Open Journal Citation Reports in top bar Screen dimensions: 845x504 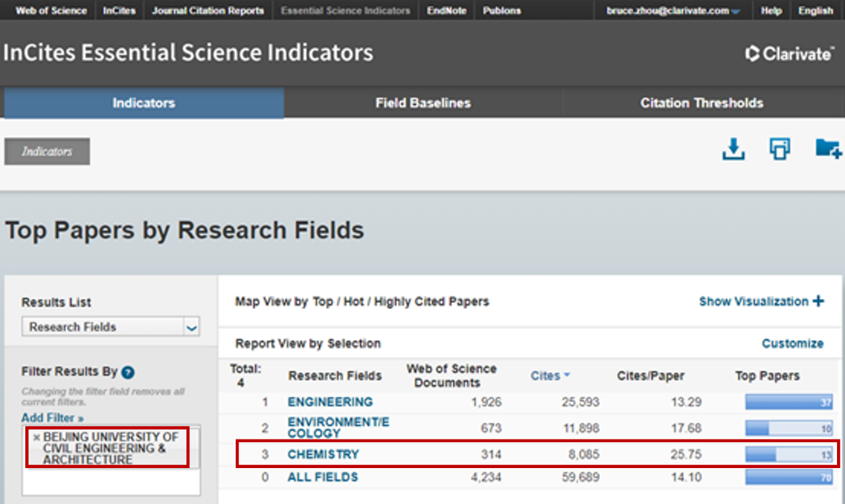tap(208, 11)
